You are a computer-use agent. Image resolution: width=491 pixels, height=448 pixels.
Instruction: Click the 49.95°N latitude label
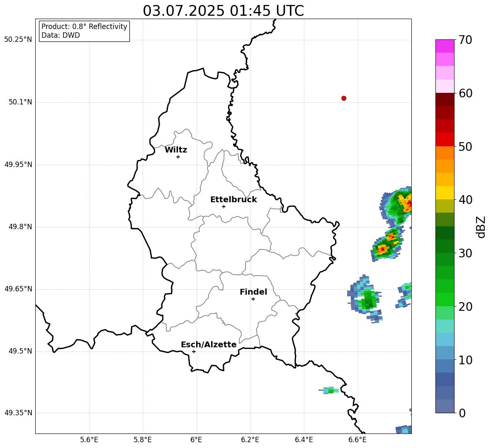18,164
